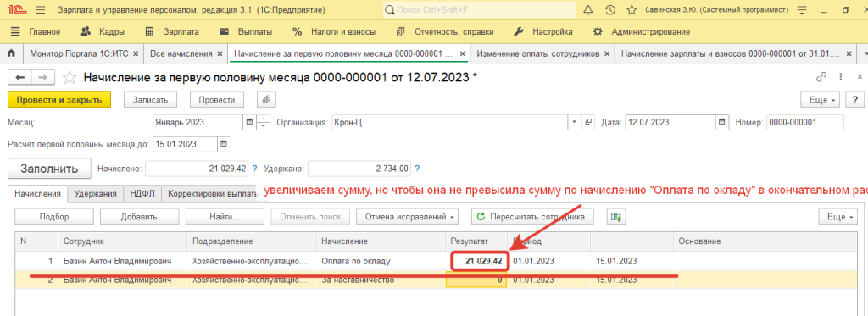This screenshot has width=868, height=316.
Task: Select the Удержания tab
Action: click(x=96, y=194)
